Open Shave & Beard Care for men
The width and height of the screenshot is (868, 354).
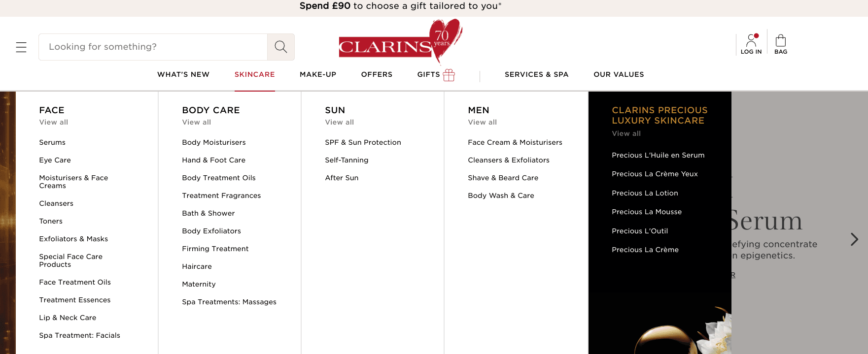503,178
